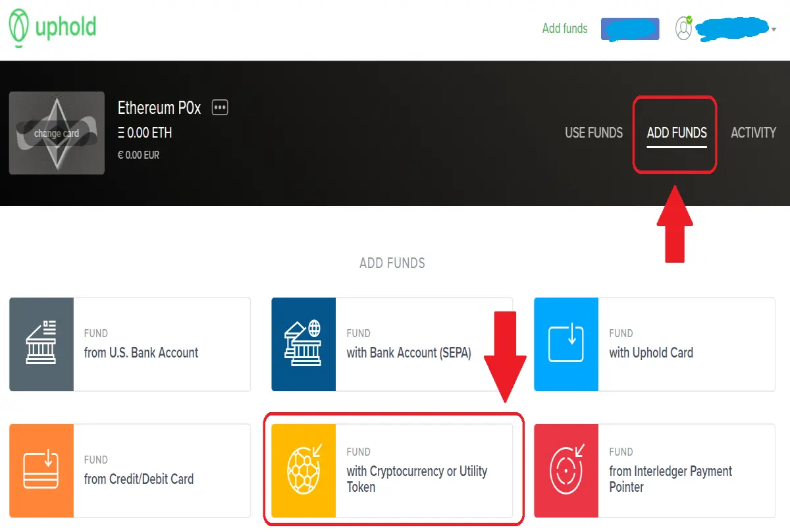Click the Cryptocurrency token sphere icon
Screen dimensions: 790x532
(x=303, y=471)
